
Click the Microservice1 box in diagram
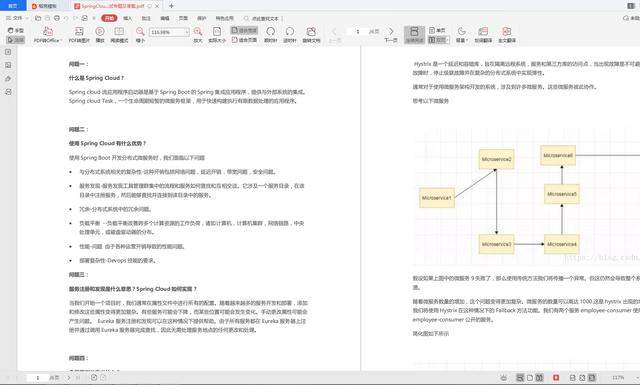[x=437, y=198]
